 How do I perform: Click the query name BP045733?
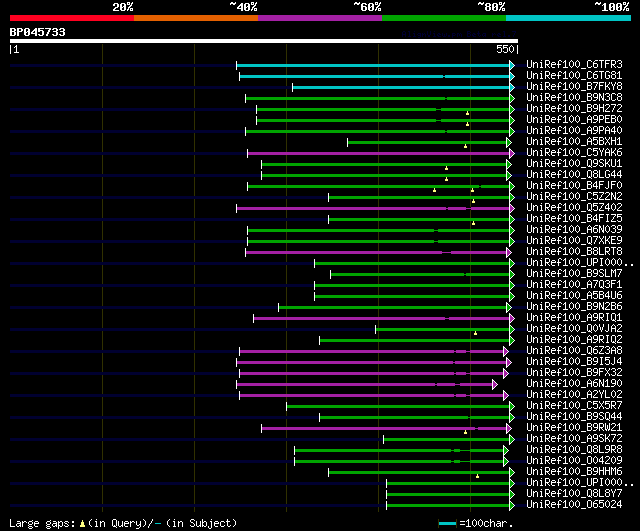click(x=38, y=32)
